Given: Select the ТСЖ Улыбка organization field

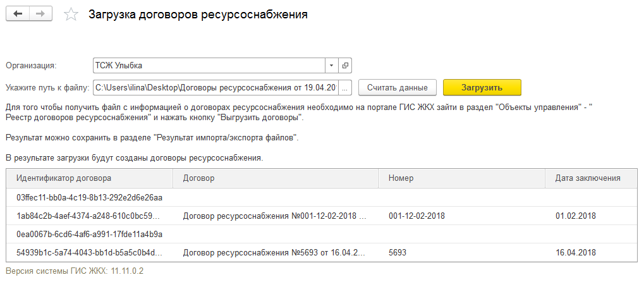Looking at the screenshot, I should (209, 65).
